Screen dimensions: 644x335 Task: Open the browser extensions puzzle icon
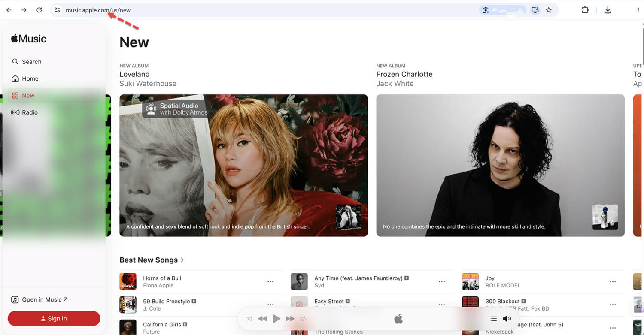[585, 10]
